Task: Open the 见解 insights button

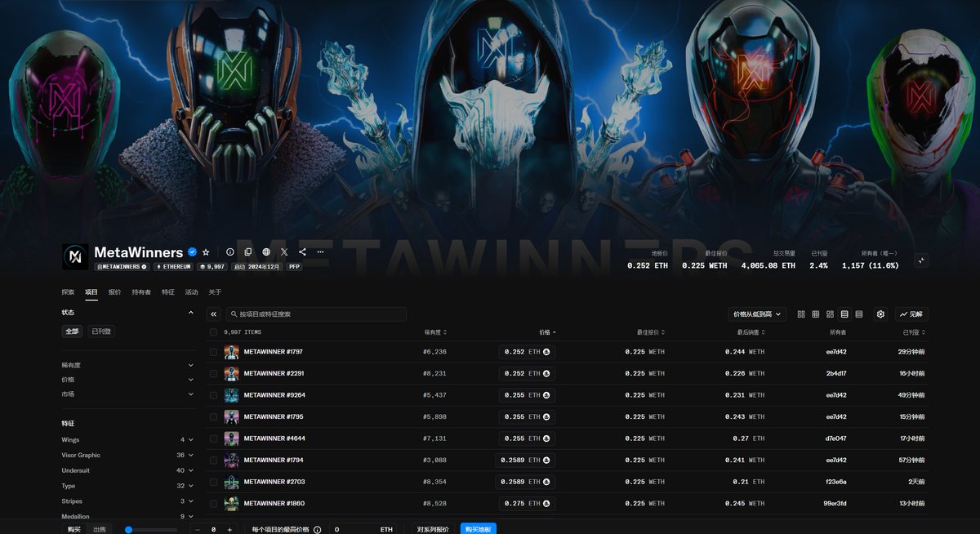Action: pos(911,314)
